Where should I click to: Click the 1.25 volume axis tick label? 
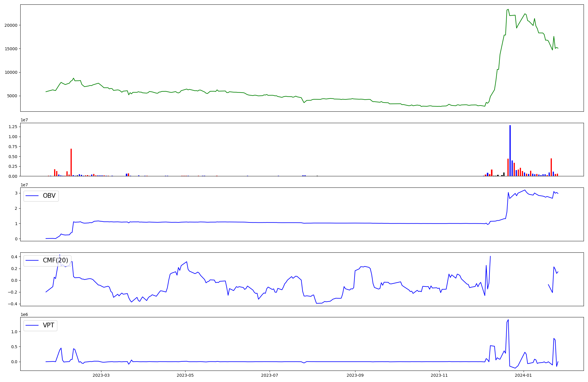(x=13, y=127)
